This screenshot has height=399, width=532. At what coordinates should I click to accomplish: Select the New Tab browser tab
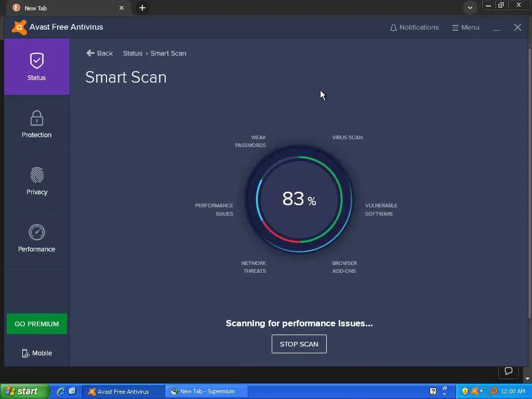(x=67, y=8)
